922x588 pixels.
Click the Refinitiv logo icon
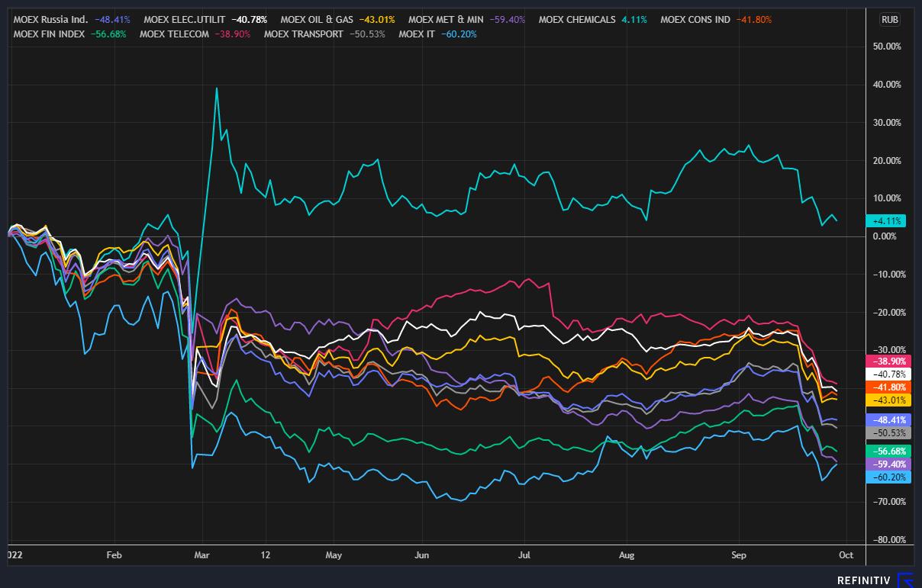[x=905, y=580]
